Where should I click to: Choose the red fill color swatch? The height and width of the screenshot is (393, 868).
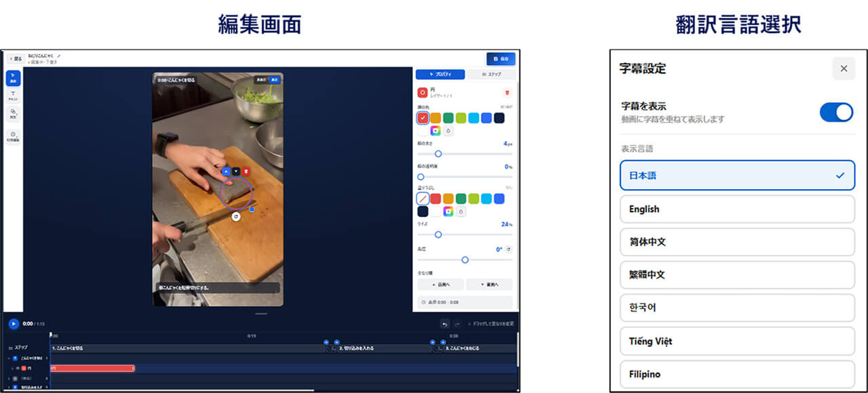435,199
